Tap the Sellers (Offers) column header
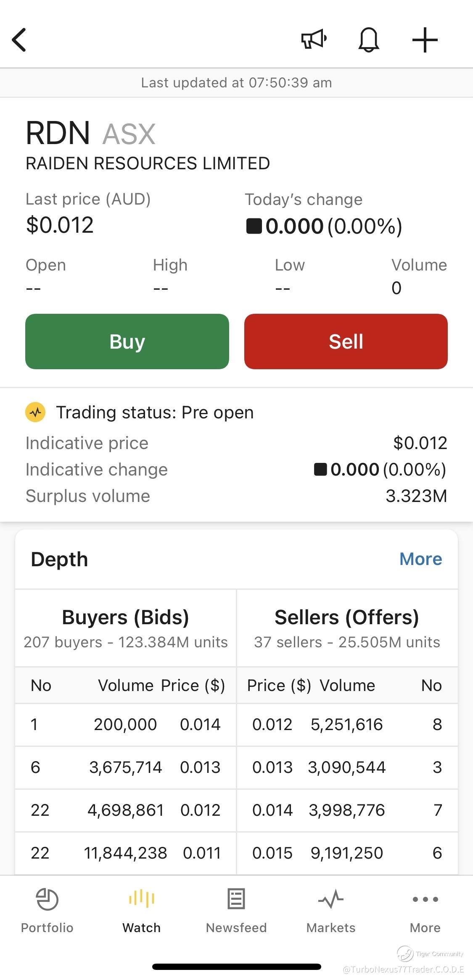 [347, 617]
